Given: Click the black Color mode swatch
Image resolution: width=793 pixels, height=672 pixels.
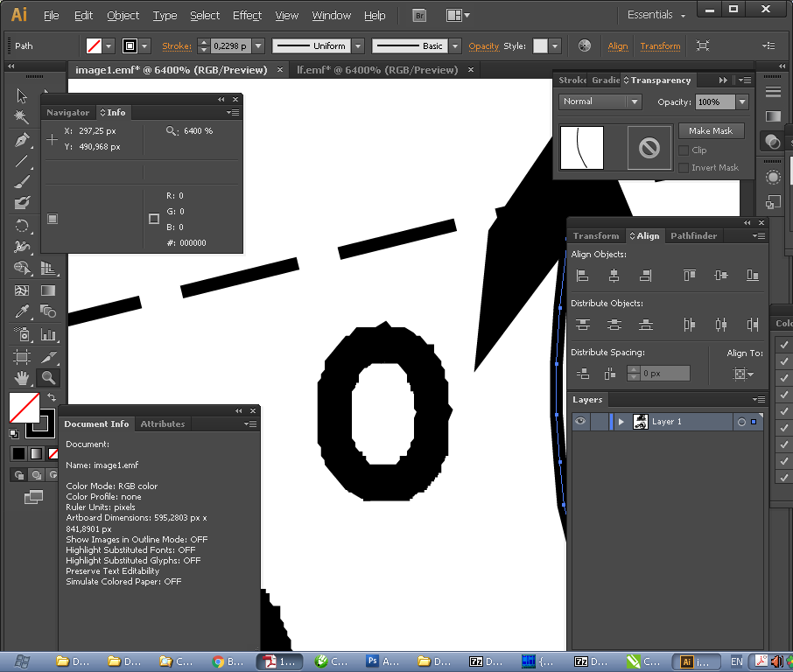Looking at the screenshot, I should click(x=18, y=453).
